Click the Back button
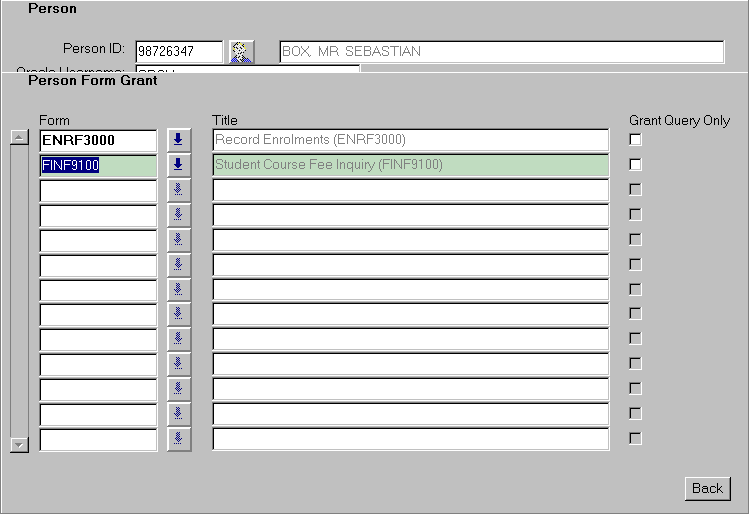 click(707, 488)
